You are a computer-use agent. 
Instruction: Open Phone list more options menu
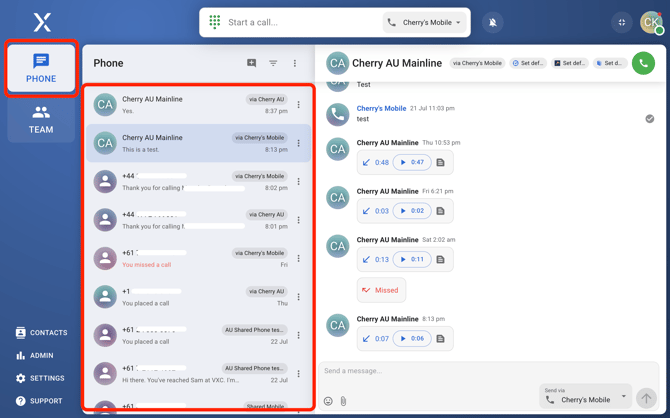(x=295, y=63)
